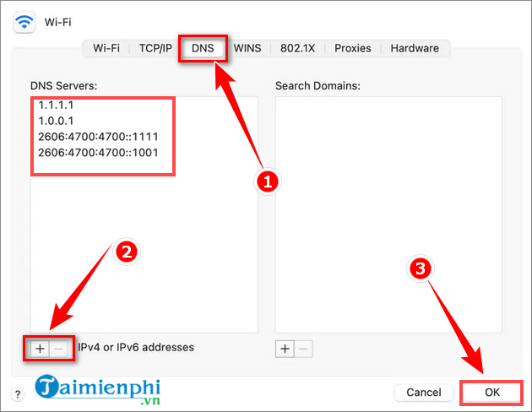Confirm settings with OK button
Screen dimensions: 532x412
pyautogui.click(x=491, y=393)
